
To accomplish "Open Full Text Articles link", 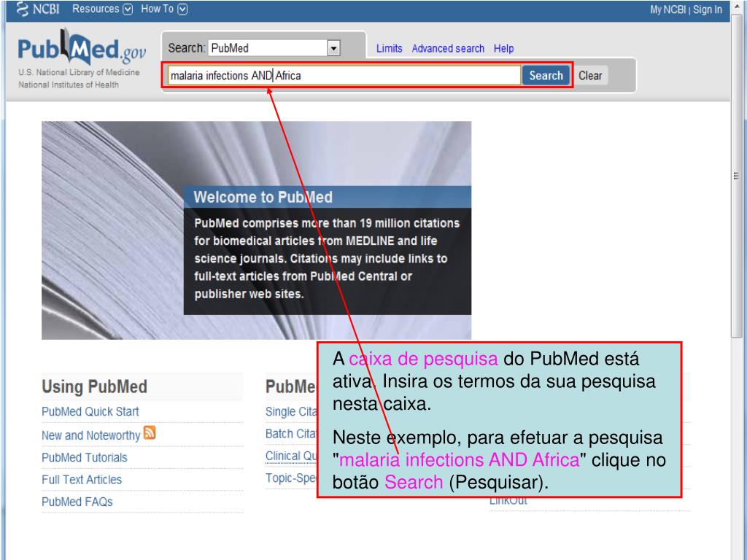I will 82,480.
